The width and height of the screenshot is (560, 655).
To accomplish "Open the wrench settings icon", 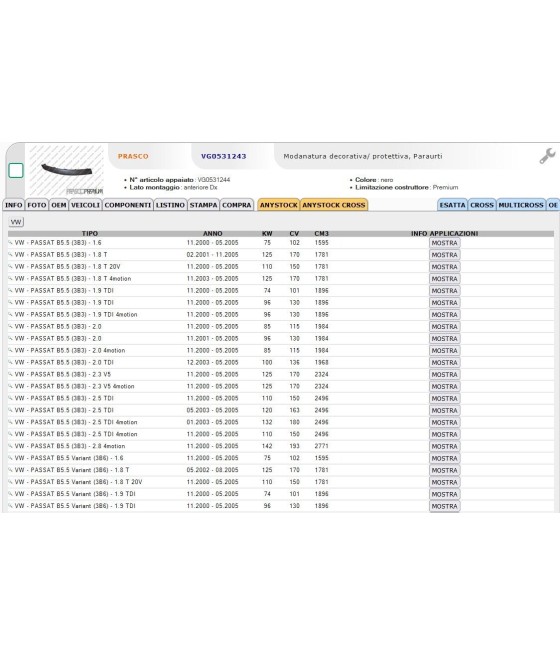I will tap(547, 156).
